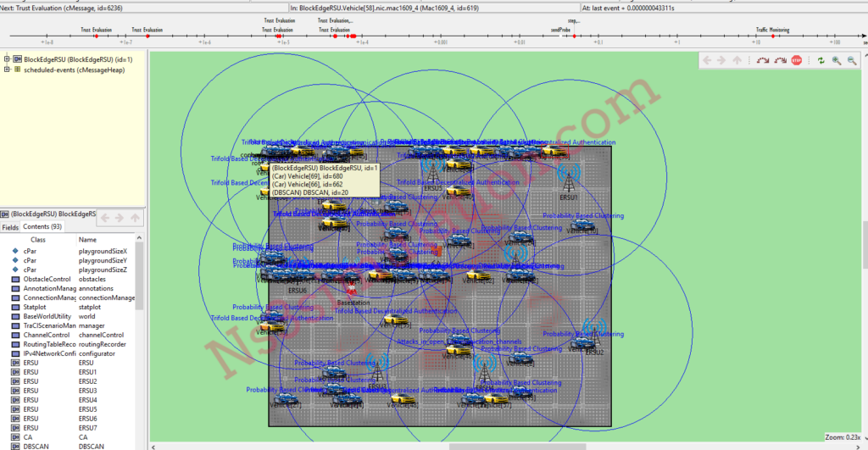Expand the scheduled-events tree node
This screenshot has height=450, width=868.
(x=7, y=69)
